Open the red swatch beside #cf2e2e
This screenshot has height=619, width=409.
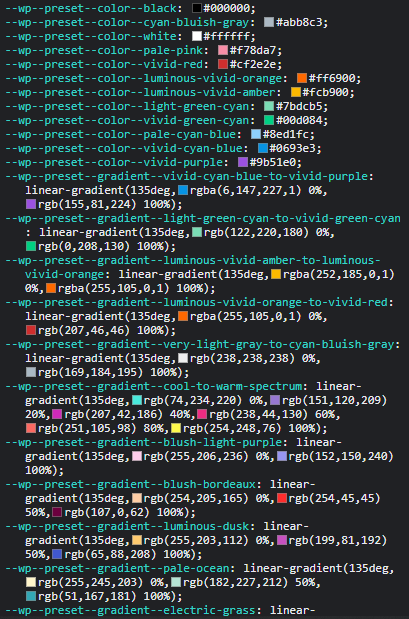tap(223, 64)
